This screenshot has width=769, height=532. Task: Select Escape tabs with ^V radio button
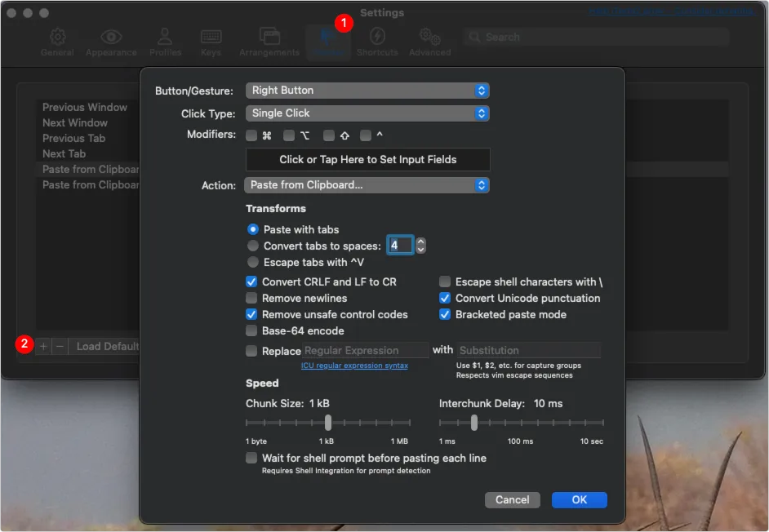pyautogui.click(x=253, y=262)
